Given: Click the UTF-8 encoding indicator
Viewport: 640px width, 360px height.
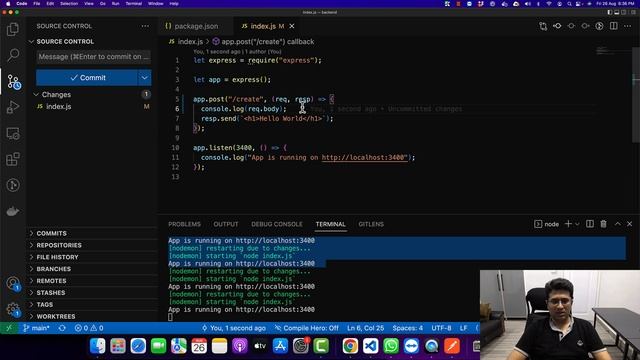Looking at the screenshot, I should (441, 328).
